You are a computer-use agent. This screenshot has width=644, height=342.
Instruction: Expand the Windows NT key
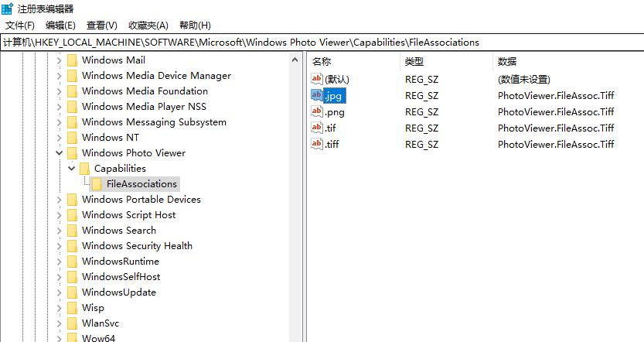coord(59,138)
